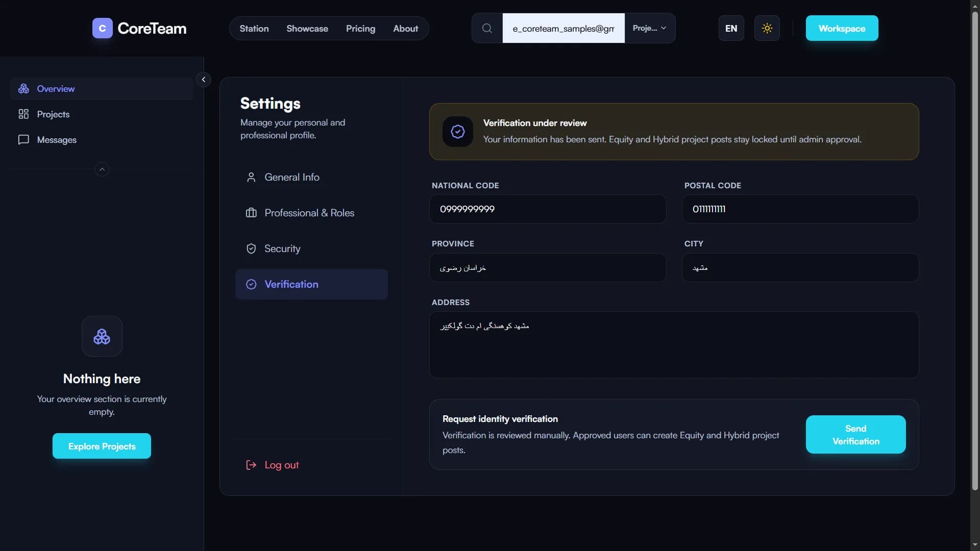Viewport: 980px width, 551px height.
Task: Click the 'Verification under review' heading
Action: coord(535,123)
